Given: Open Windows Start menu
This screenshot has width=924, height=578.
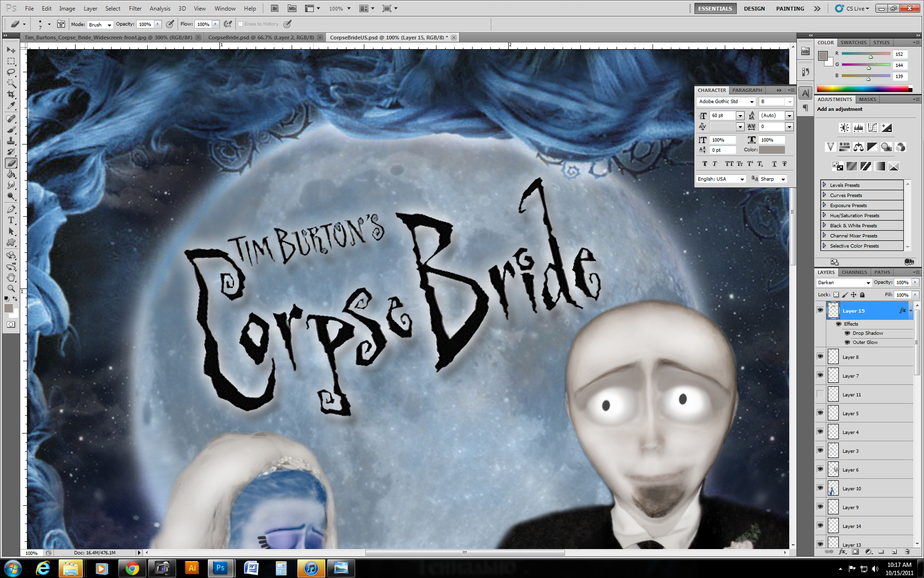Looking at the screenshot, I should [x=13, y=568].
